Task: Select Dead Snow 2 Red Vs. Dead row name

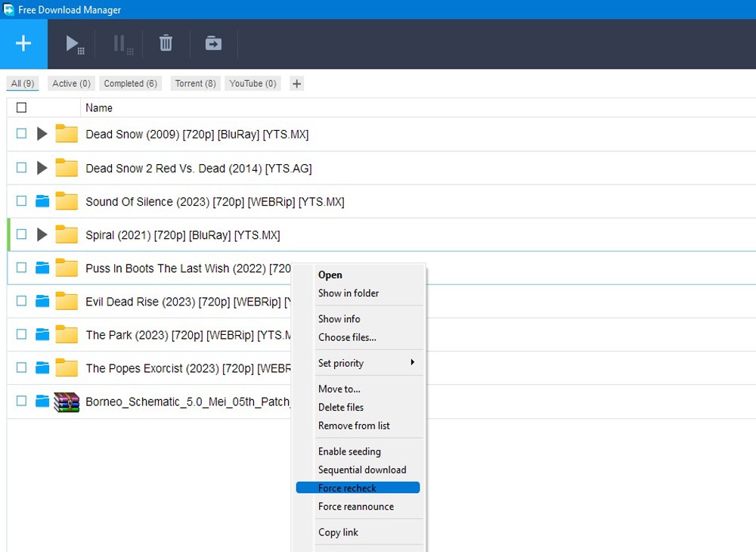Action: (199, 169)
